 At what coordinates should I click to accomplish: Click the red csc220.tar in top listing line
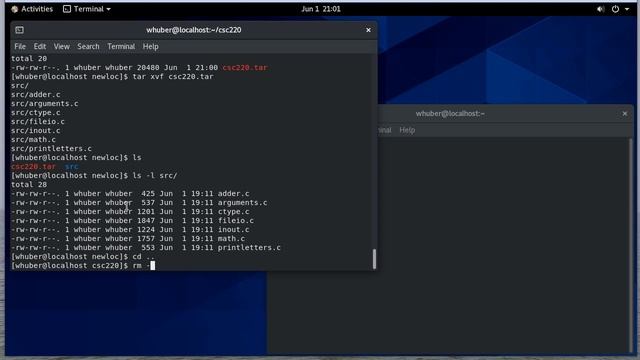(x=245, y=68)
